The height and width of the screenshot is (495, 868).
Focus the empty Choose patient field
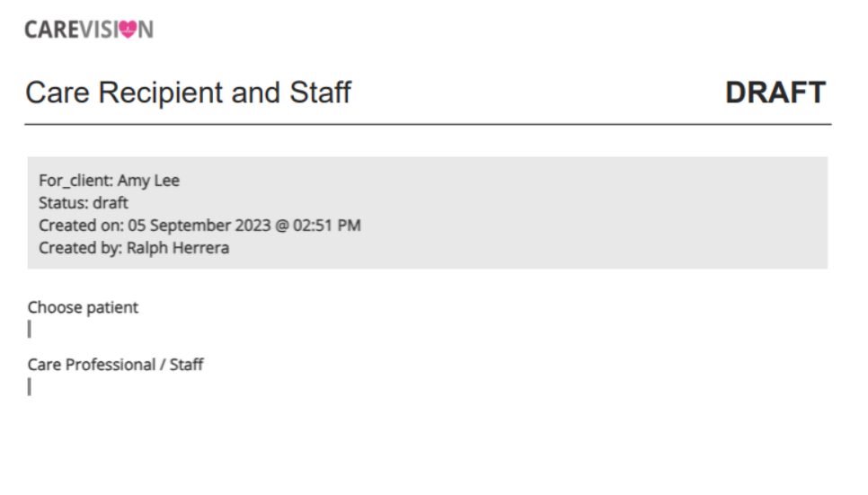pyautogui.click(x=30, y=329)
